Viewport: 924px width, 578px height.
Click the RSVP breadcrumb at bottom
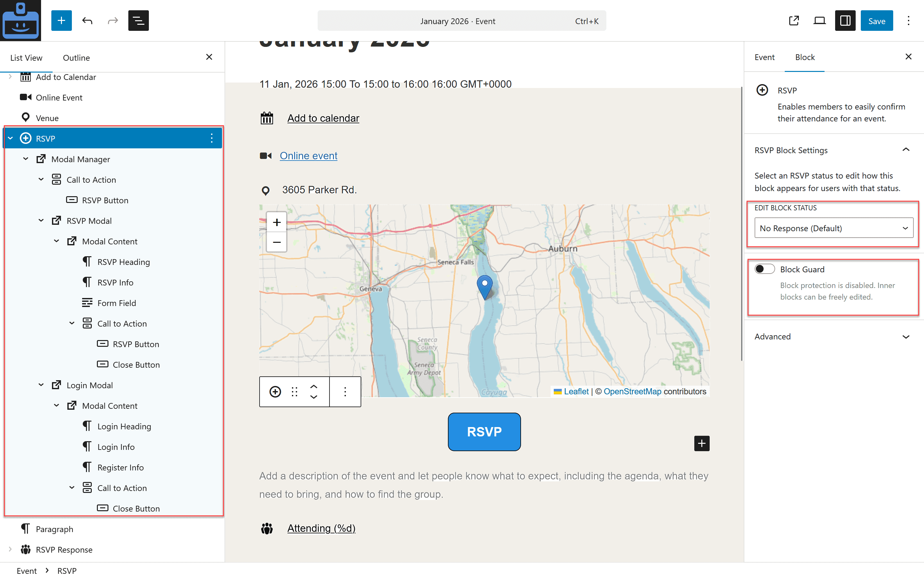tap(67, 571)
